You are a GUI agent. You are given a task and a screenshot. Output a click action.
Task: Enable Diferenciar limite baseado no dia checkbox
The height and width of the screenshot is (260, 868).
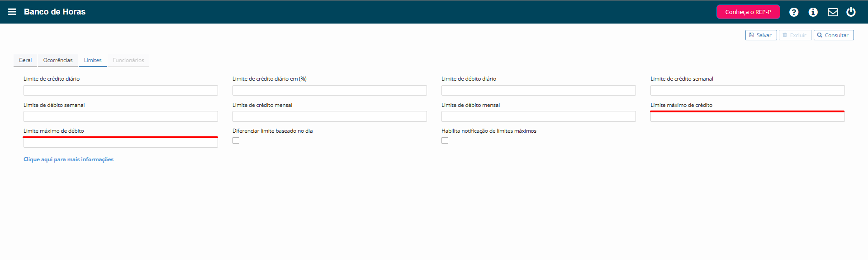pyautogui.click(x=236, y=140)
